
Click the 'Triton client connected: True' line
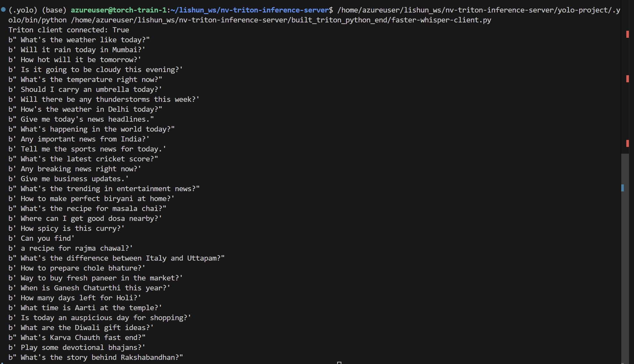(69, 30)
